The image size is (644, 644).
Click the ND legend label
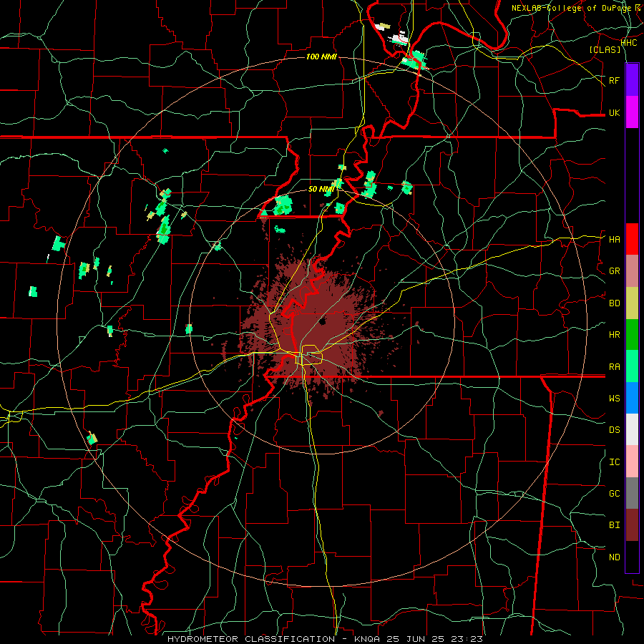coord(614,557)
